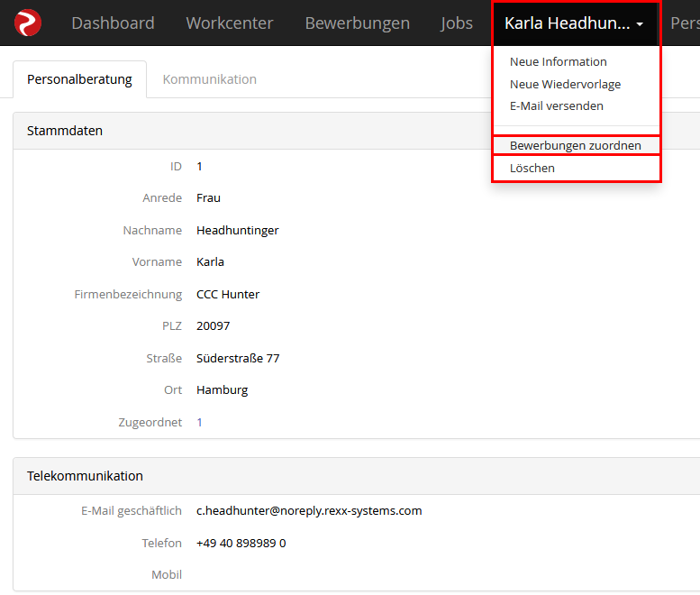Open the cut-off Pers navigation item
700x595 pixels.
(685, 23)
